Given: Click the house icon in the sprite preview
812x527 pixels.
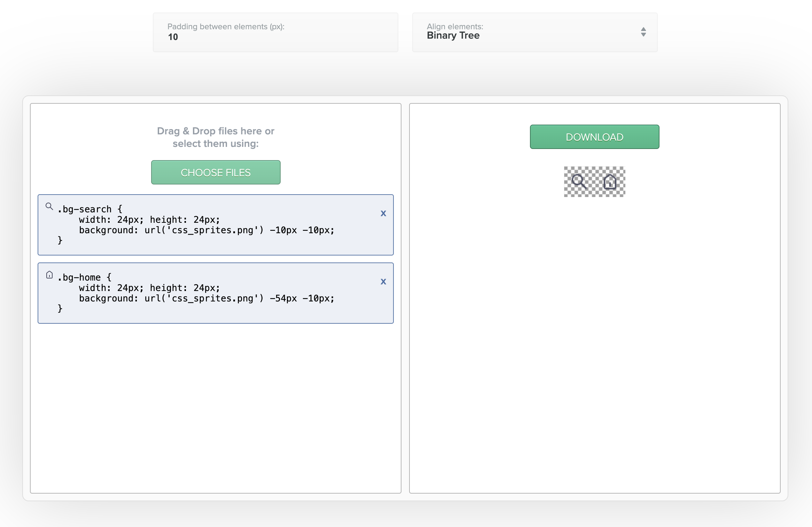Looking at the screenshot, I should [610, 182].
